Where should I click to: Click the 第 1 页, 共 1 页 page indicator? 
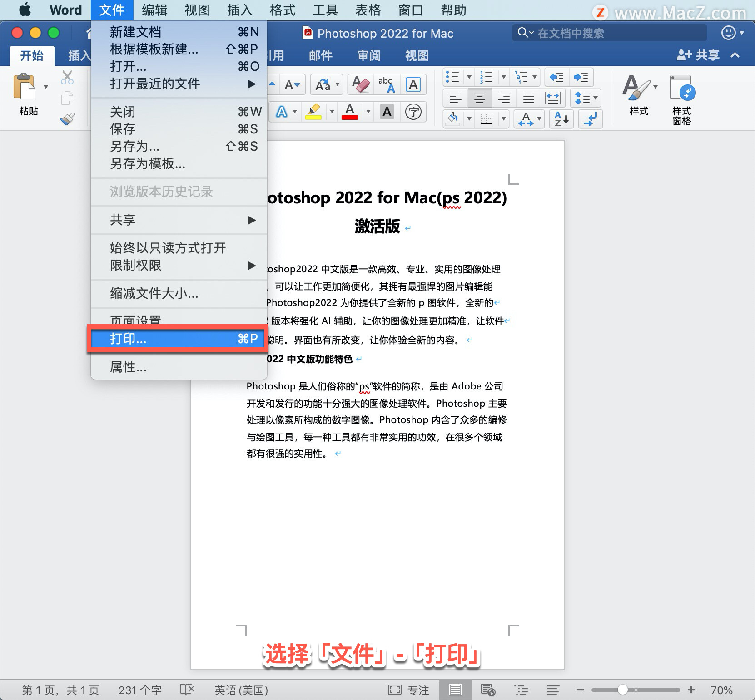(60, 690)
